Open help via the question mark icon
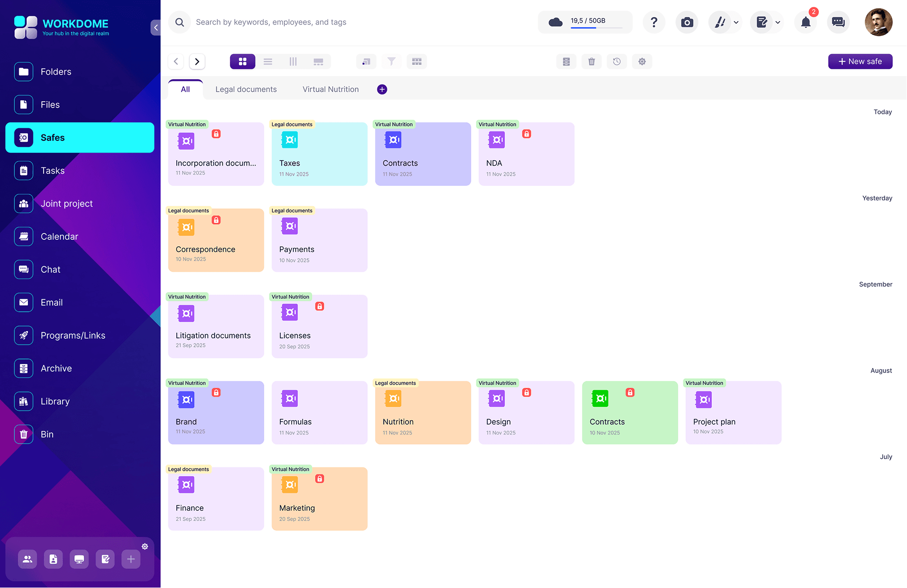This screenshot has width=907, height=588. pos(654,22)
